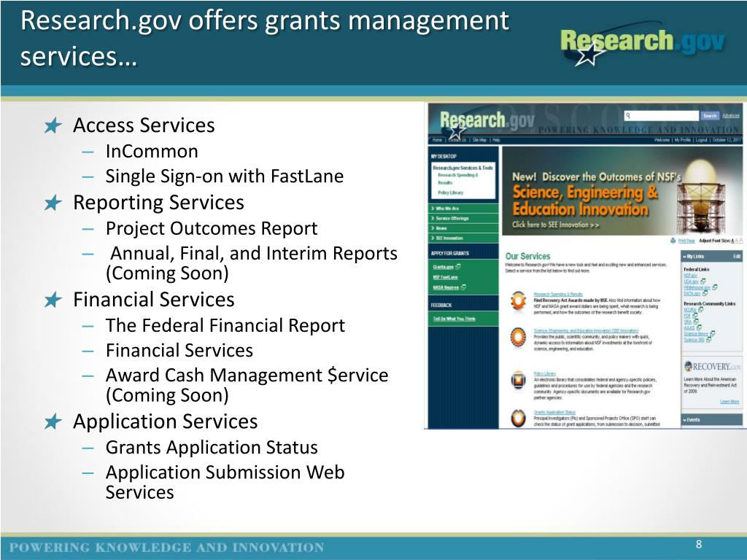
Task: Click the Learn More link under Recovery.gov
Action: click(729, 402)
